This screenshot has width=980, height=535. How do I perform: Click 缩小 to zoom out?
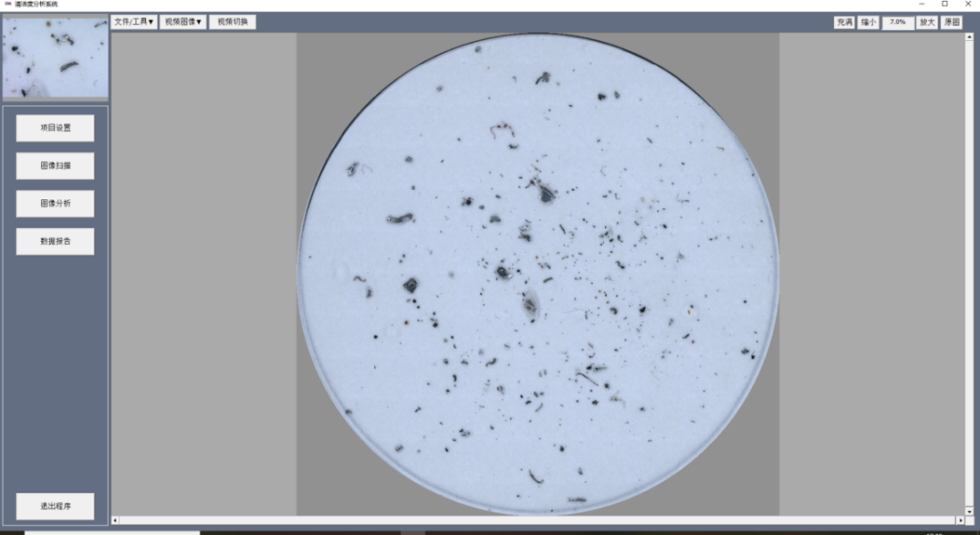(x=868, y=22)
